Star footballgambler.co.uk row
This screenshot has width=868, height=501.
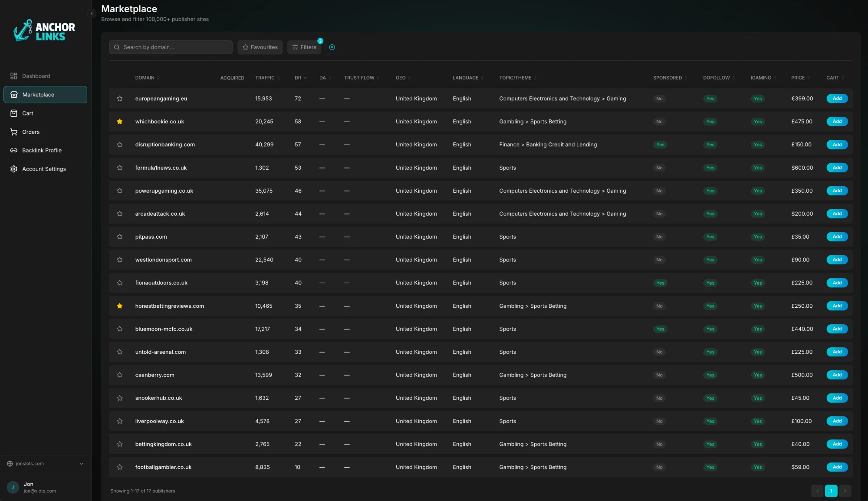120,467
